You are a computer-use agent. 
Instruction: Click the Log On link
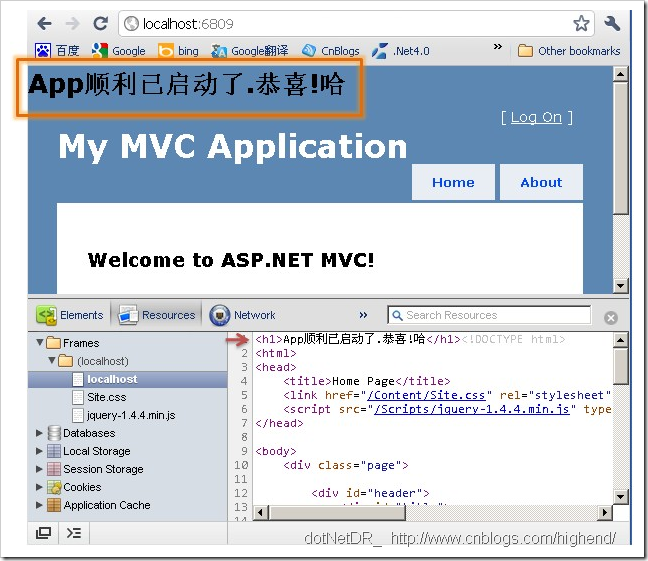[536, 117]
